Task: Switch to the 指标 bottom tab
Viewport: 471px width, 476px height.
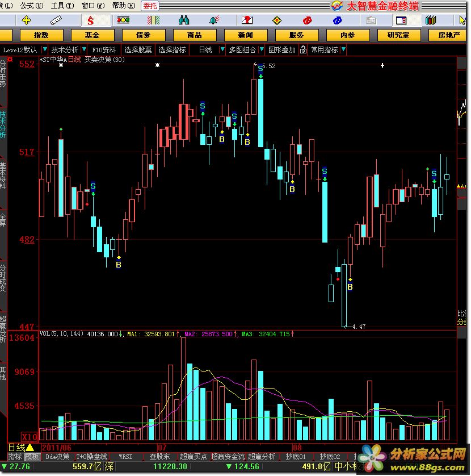Action: pyautogui.click(x=15, y=457)
